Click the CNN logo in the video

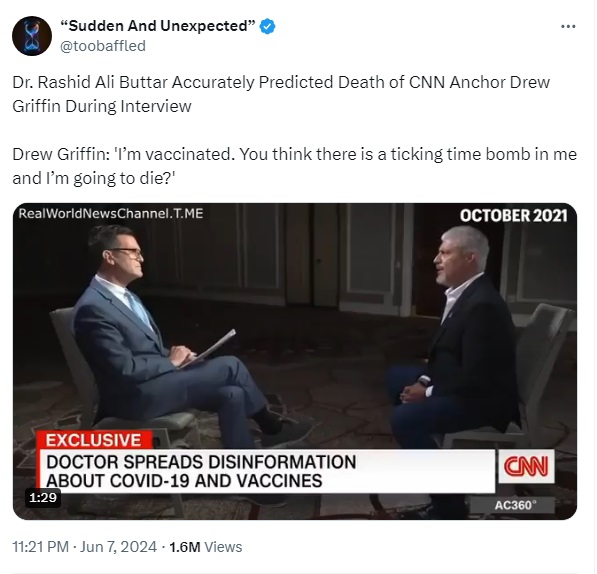(x=526, y=466)
